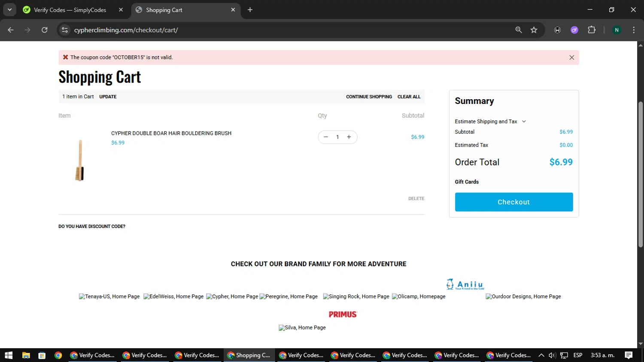
Task: Open the Primus brand logo
Action: click(x=343, y=314)
